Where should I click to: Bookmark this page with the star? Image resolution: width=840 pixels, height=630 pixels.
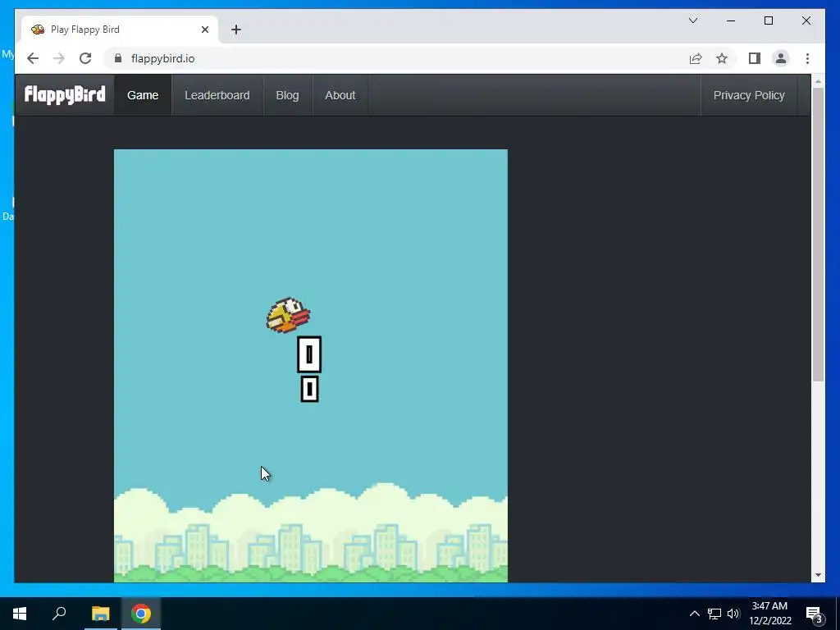[x=722, y=58]
